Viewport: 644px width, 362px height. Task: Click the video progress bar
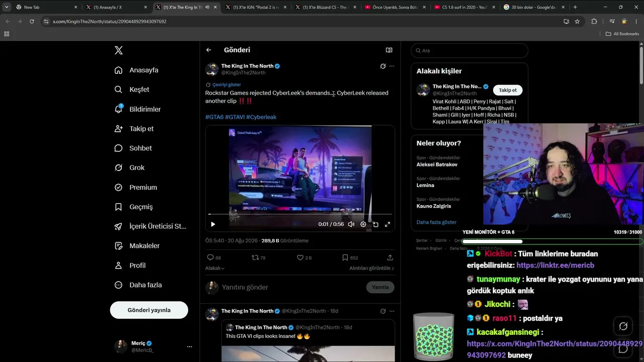click(x=300, y=215)
